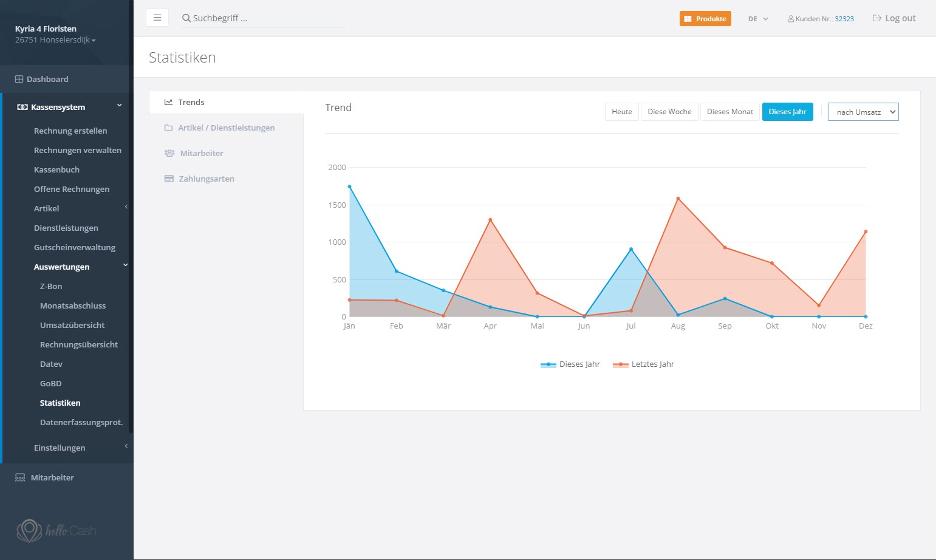The height and width of the screenshot is (560, 936).
Task: Open Umsatzübersicht
Action: [72, 325]
